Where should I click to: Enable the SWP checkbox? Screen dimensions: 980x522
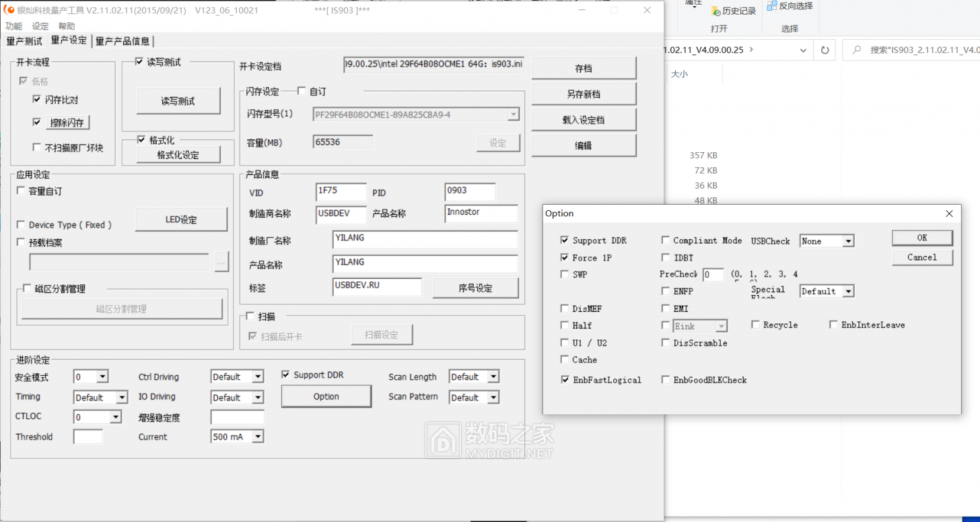[x=564, y=274]
